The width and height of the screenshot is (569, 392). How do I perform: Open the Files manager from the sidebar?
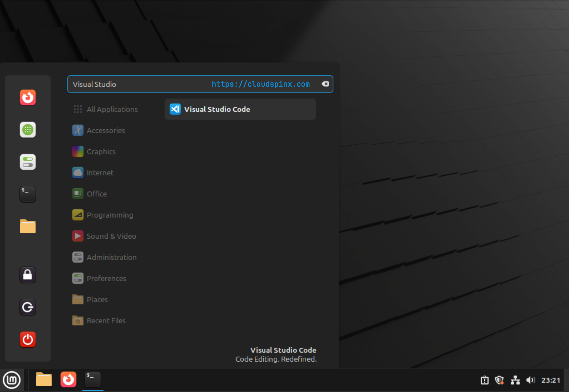[x=27, y=226]
